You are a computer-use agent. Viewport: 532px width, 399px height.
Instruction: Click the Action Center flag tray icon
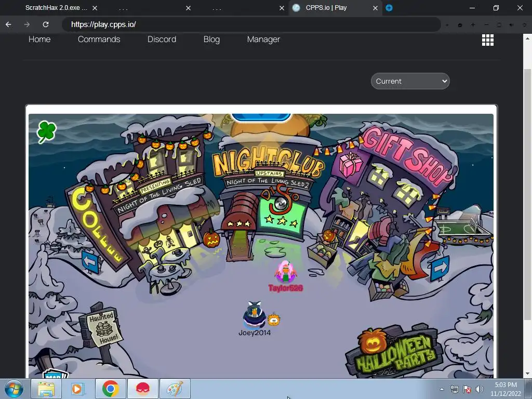click(467, 389)
